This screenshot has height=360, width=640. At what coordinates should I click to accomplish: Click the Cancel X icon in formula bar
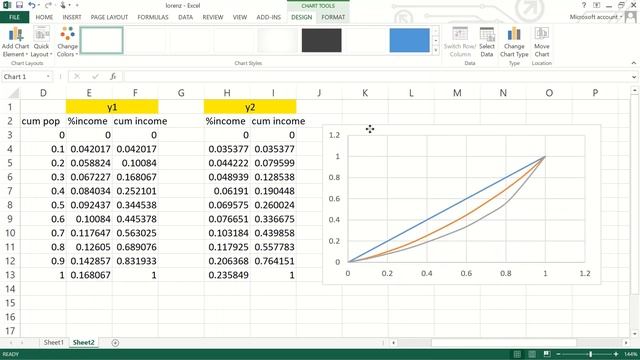[77, 76]
